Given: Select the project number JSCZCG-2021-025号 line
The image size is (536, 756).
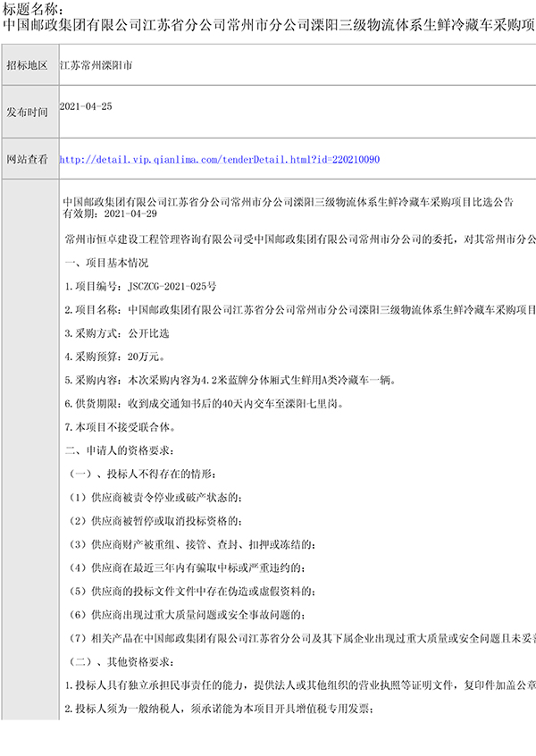Looking at the screenshot, I should pyautogui.click(x=140, y=286).
